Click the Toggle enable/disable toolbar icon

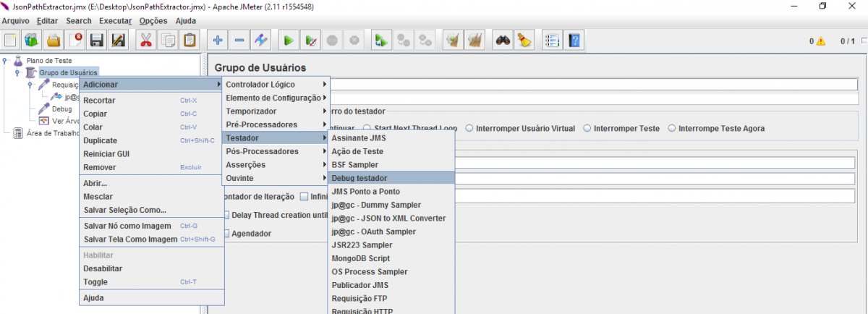(261, 41)
